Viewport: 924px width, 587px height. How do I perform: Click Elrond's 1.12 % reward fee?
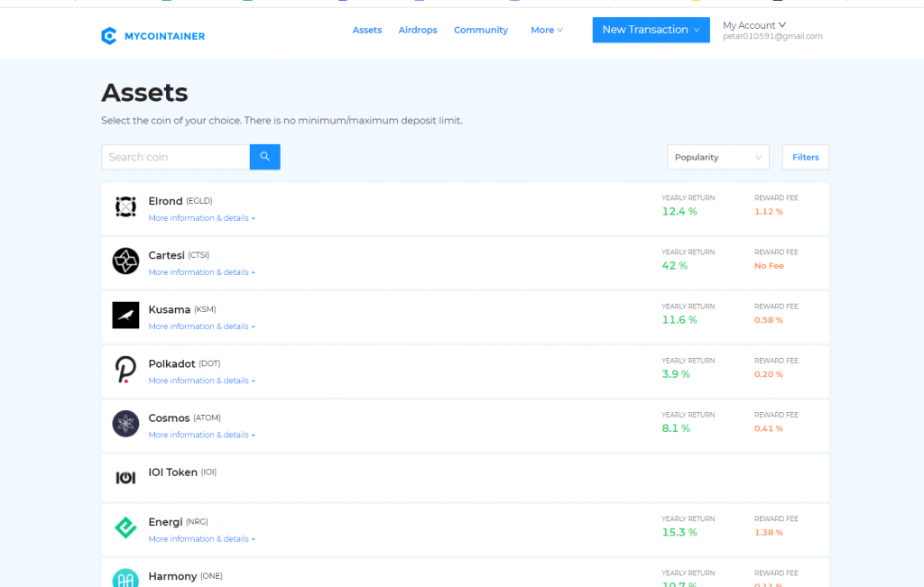point(769,211)
